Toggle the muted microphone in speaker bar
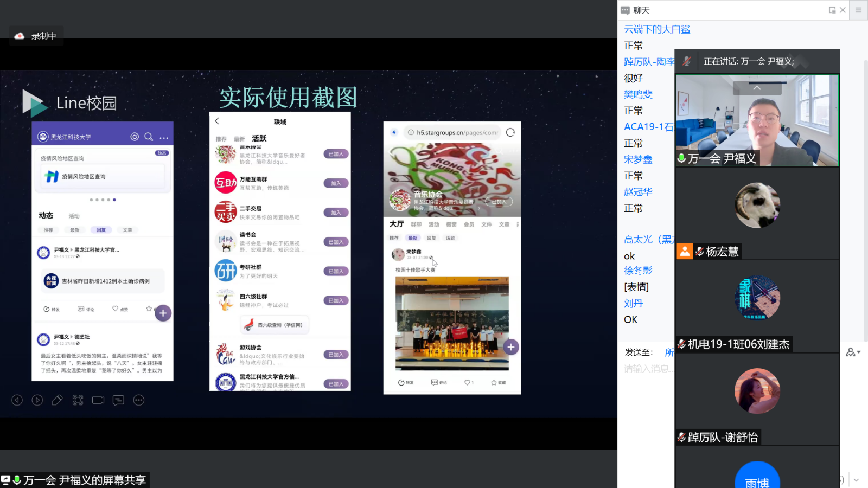This screenshot has width=868, height=488. (687, 61)
